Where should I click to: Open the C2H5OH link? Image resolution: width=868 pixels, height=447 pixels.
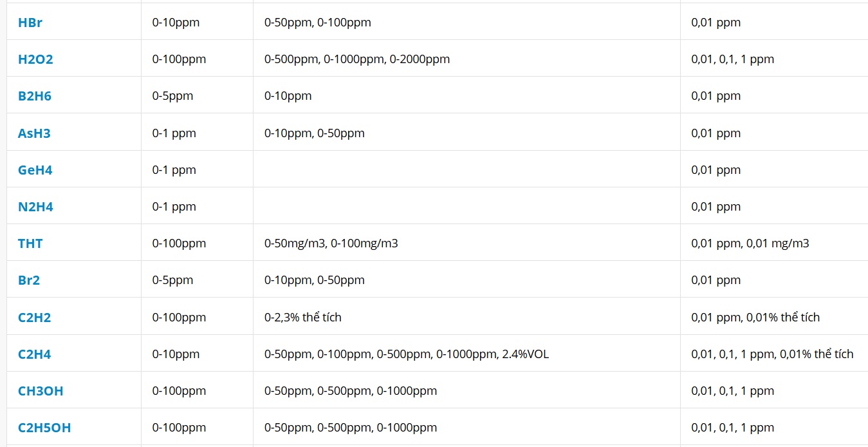[44, 428]
